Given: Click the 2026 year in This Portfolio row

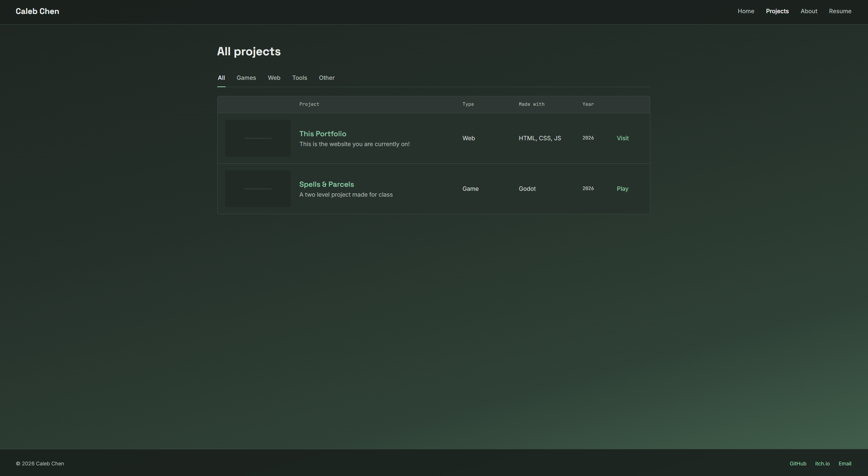Looking at the screenshot, I should 588,138.
